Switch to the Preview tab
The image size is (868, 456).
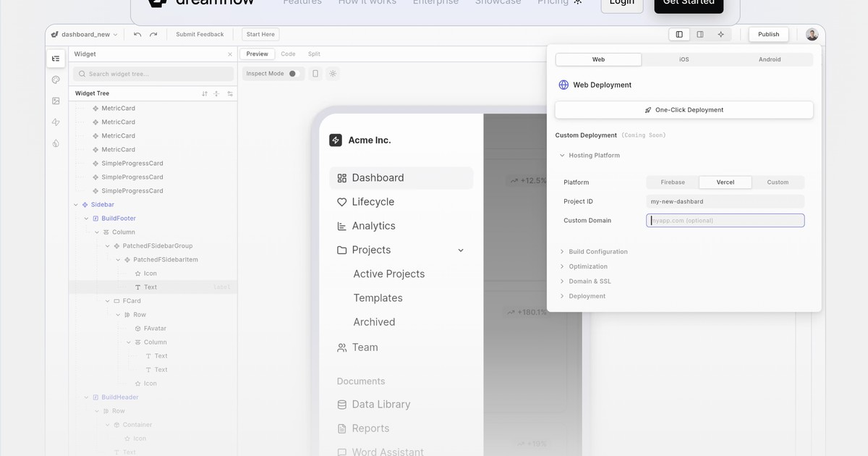[x=258, y=54]
